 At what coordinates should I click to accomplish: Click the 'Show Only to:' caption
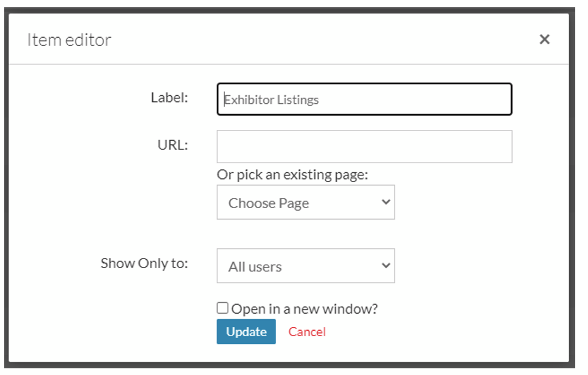pos(144,263)
